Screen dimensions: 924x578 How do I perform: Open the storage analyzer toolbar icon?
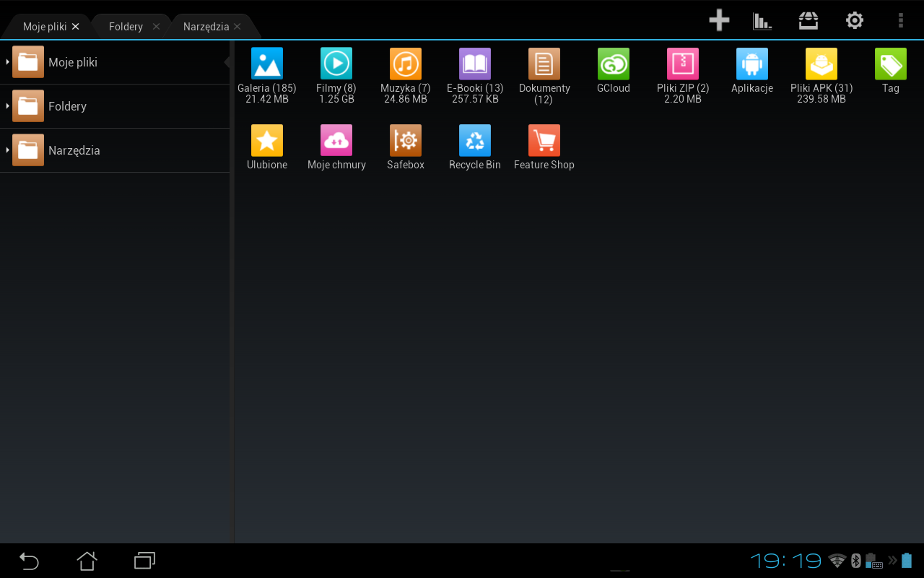tap(762, 20)
